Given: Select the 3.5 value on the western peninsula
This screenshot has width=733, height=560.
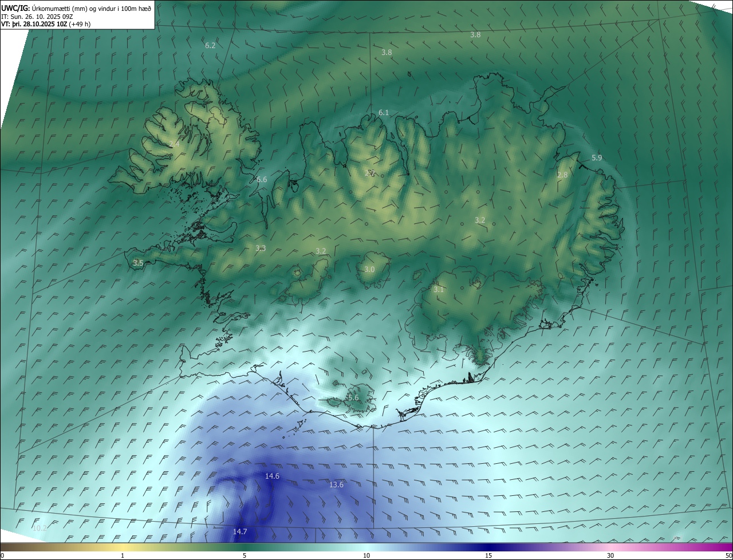Looking at the screenshot, I should coord(138,263).
